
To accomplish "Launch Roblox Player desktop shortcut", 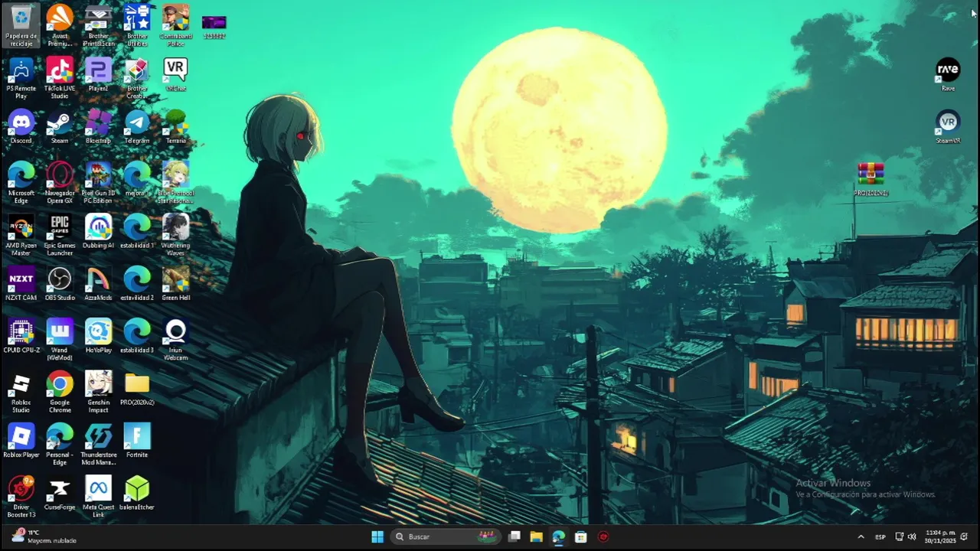I will [21, 440].
